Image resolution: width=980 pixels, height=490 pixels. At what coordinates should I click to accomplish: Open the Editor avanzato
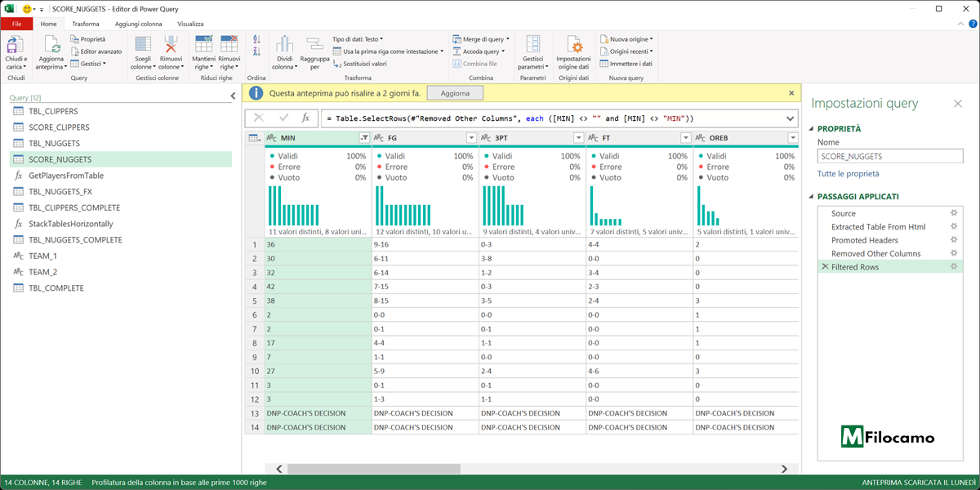click(96, 51)
